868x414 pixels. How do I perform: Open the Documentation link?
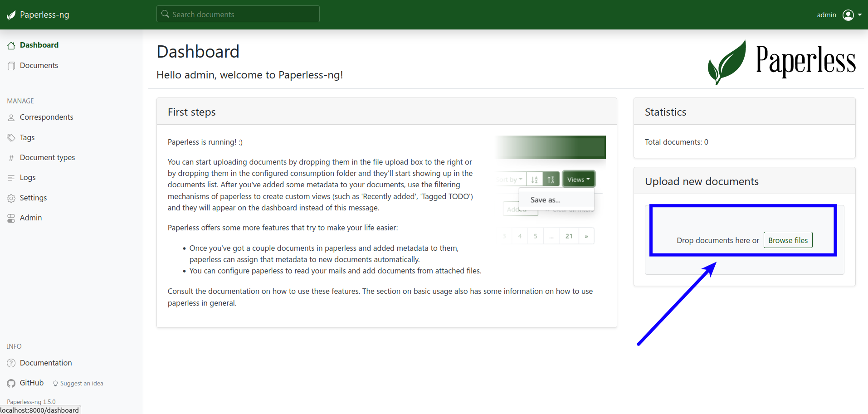tap(46, 363)
